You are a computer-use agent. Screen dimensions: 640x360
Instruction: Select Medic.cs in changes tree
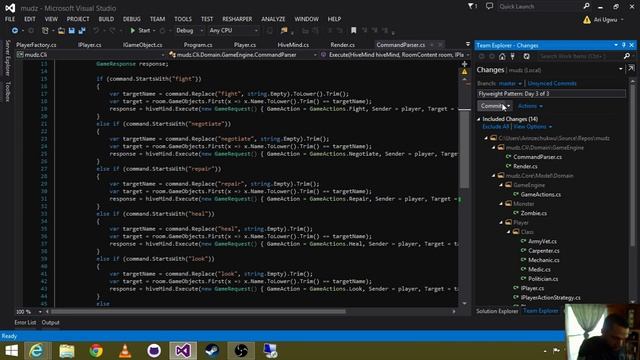pos(539,270)
